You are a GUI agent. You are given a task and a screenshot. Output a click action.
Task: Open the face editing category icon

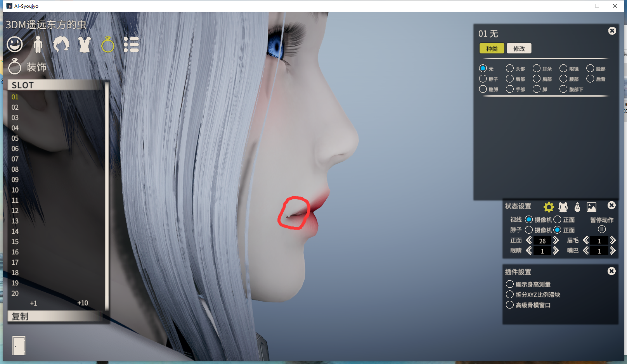tap(15, 45)
